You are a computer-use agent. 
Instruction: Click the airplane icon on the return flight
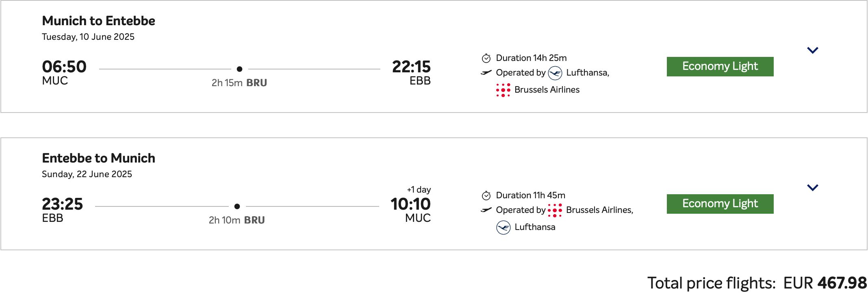point(486,210)
